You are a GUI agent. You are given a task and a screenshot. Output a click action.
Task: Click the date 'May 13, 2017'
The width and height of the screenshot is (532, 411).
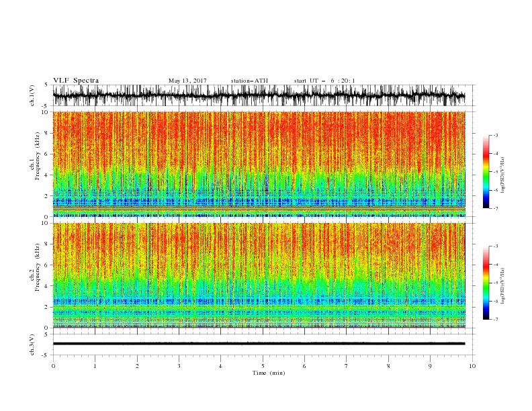click(187, 81)
